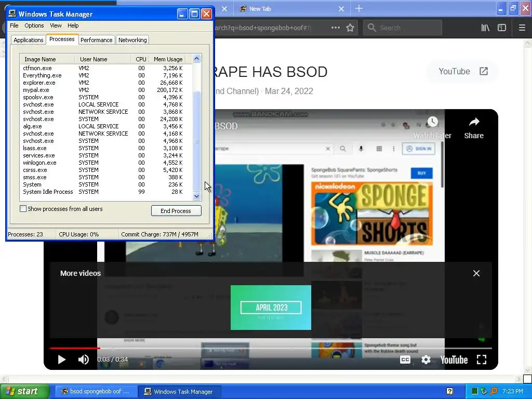The image size is (532, 399).
Task: Open Task Manager File menu
Action: (14, 25)
